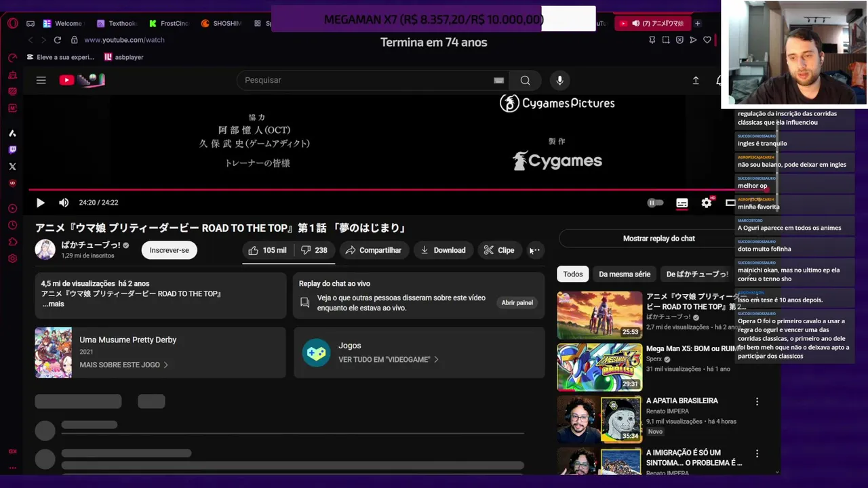
Task: Click the send/flow arrow icon in the address bar
Action: click(x=693, y=40)
